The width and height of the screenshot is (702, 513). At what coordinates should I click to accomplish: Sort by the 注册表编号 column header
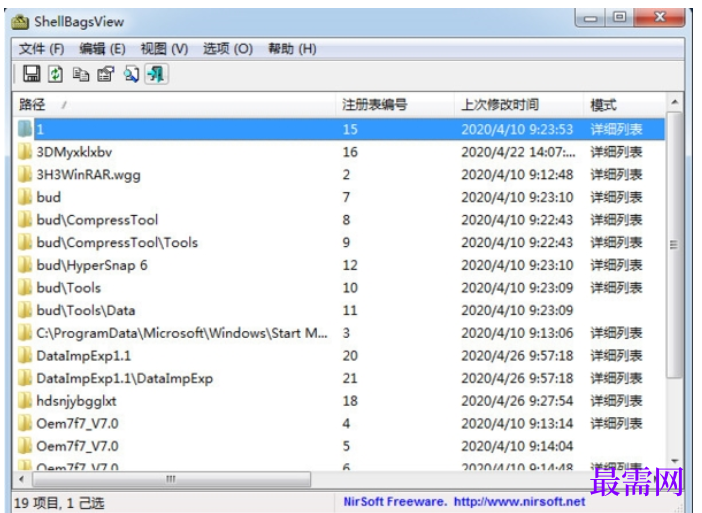tap(395, 105)
